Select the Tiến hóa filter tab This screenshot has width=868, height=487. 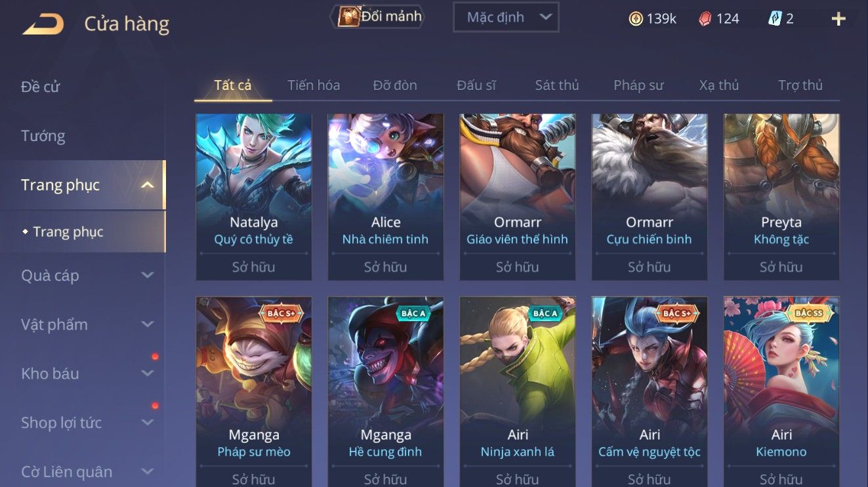point(314,85)
